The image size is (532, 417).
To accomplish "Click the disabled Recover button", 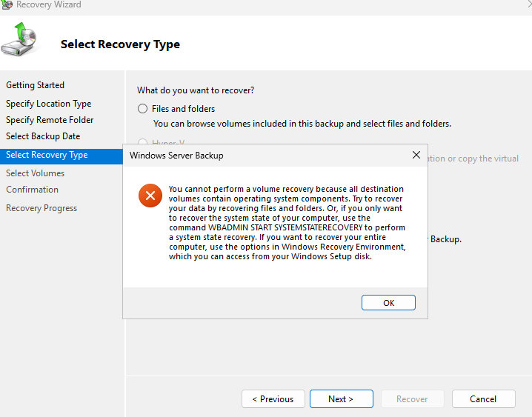I will 412,398.
